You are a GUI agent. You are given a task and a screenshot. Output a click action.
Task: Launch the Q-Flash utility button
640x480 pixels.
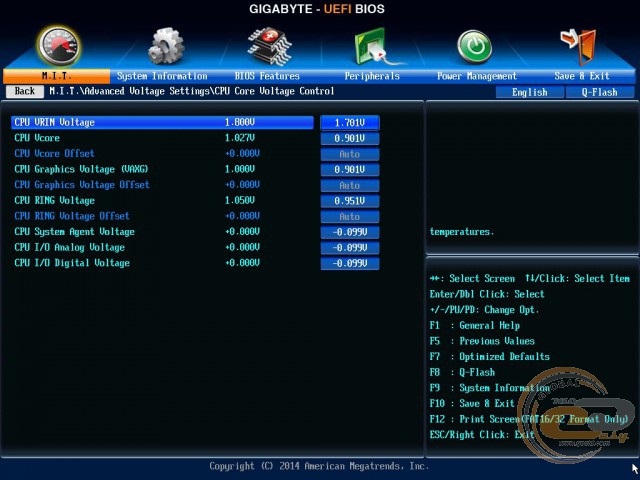(600, 92)
